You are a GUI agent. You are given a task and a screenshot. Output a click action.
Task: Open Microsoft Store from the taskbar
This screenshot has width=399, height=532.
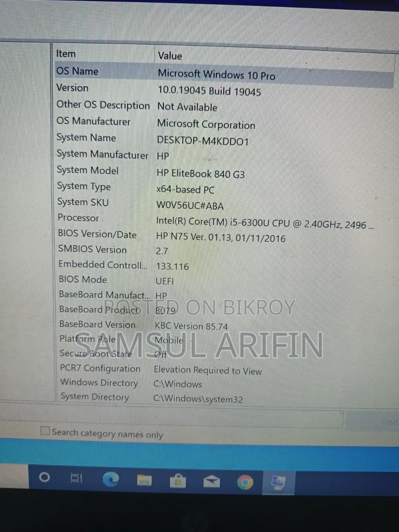click(x=178, y=481)
